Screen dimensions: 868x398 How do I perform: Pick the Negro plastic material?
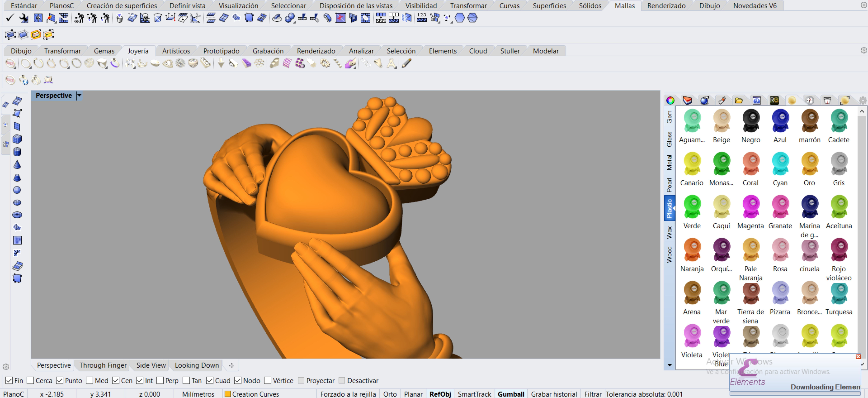(x=751, y=126)
